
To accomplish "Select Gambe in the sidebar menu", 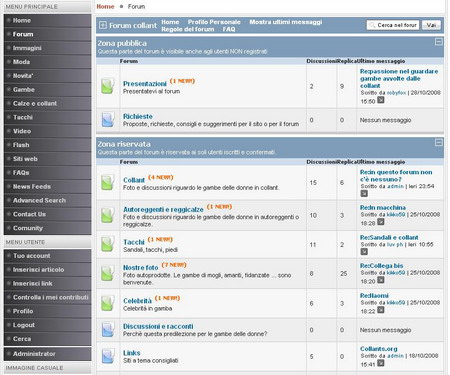I will click(x=47, y=90).
